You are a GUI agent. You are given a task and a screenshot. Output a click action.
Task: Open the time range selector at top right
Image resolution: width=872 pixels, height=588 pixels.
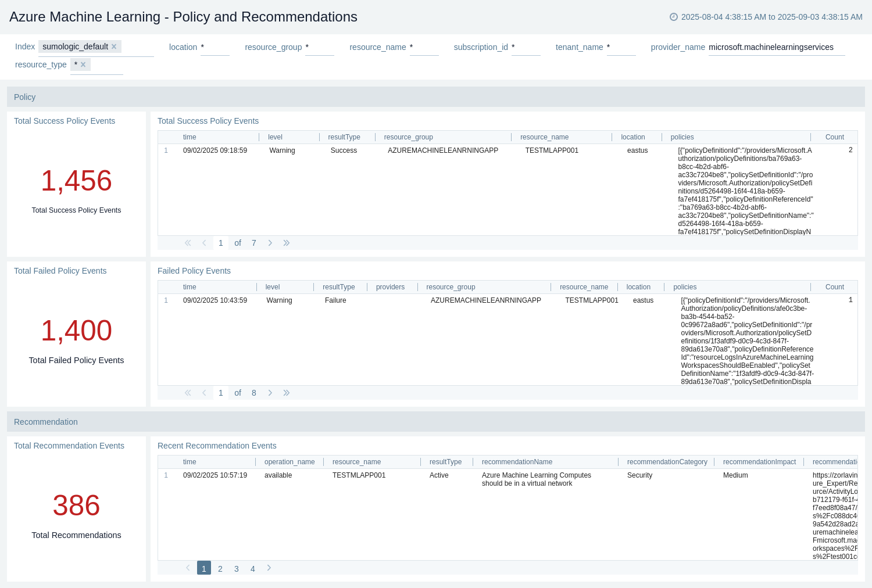766,17
